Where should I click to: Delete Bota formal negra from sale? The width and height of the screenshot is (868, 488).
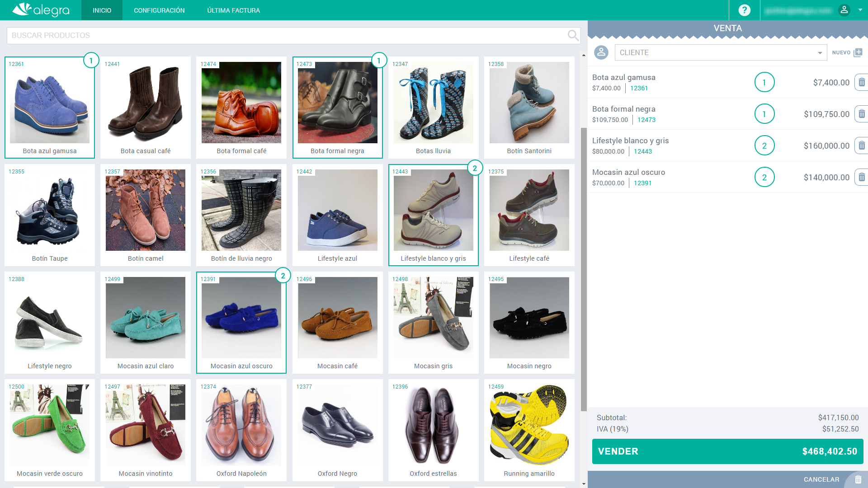[862, 114]
